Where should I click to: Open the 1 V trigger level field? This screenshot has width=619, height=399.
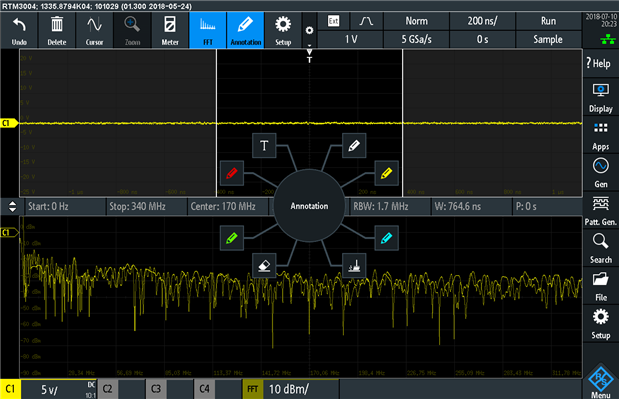pos(350,39)
